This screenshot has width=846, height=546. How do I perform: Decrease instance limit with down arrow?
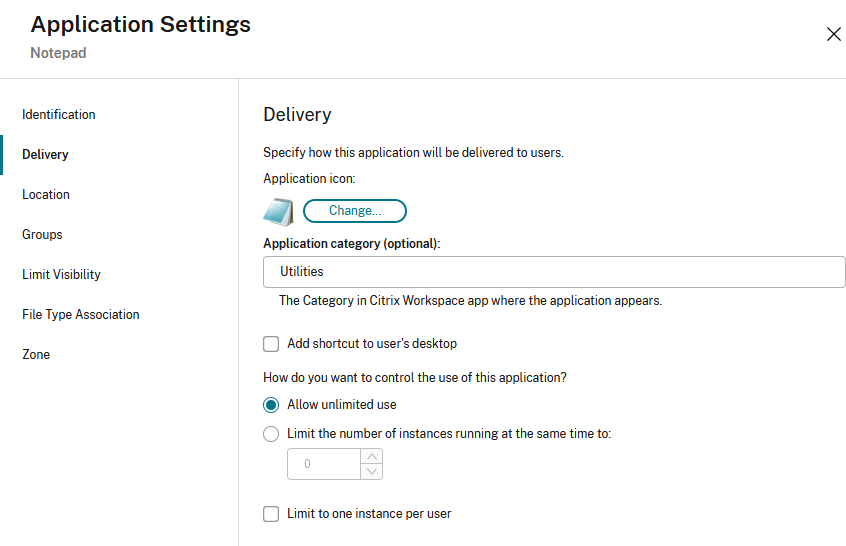[372, 471]
